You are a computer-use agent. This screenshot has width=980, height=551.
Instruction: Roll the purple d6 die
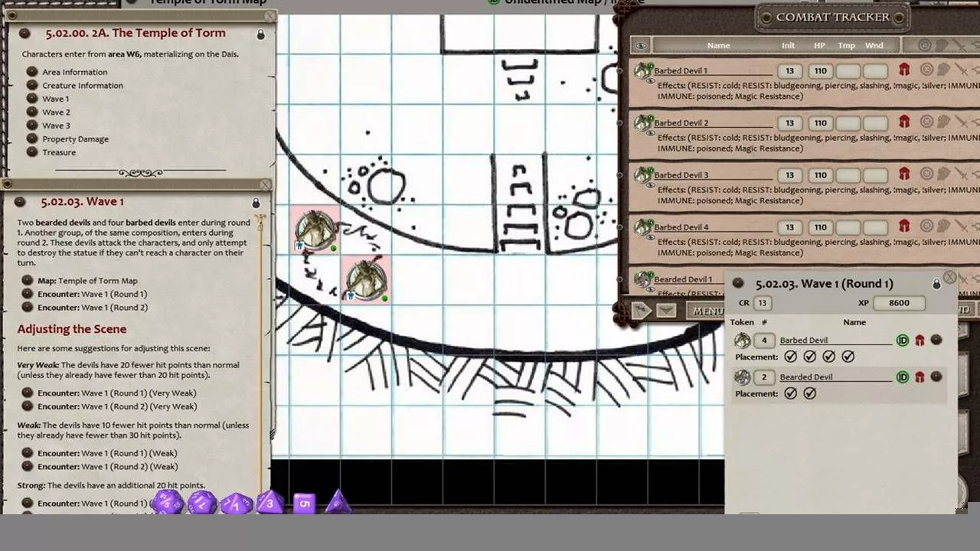304,504
